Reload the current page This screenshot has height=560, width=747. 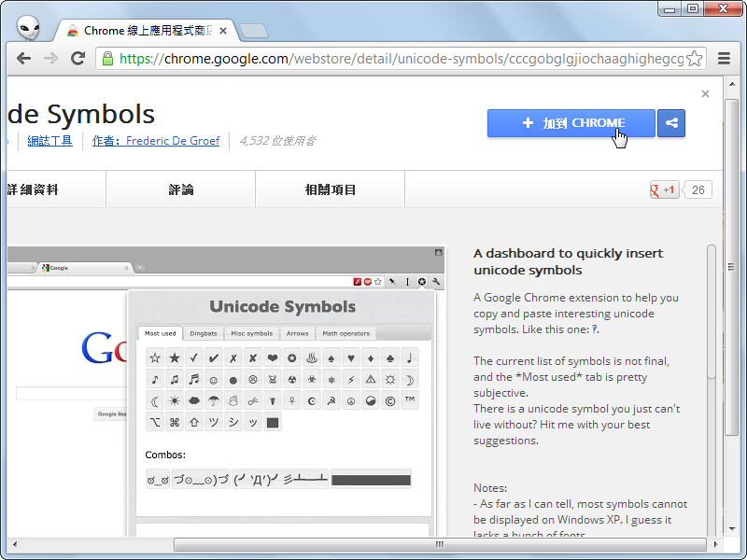pos(78,58)
